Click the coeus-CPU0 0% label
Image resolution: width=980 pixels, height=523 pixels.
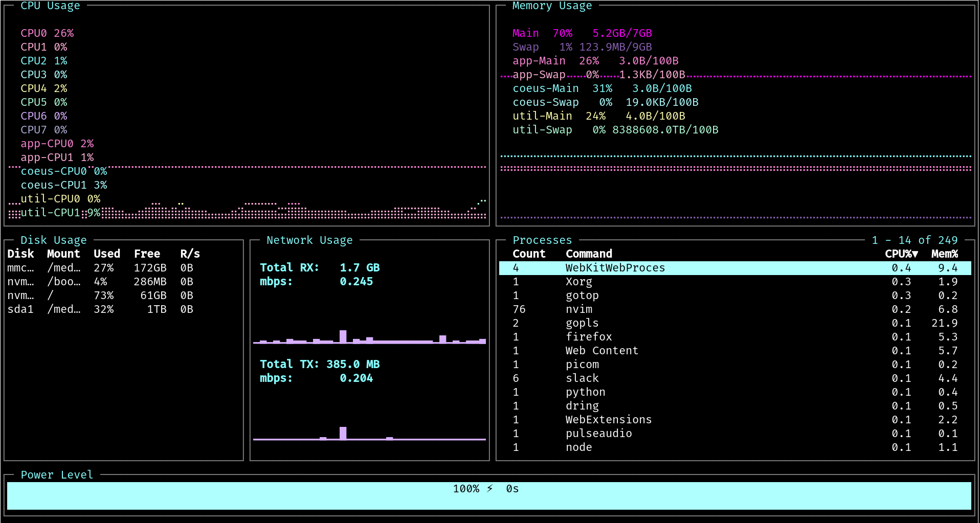click(x=64, y=171)
